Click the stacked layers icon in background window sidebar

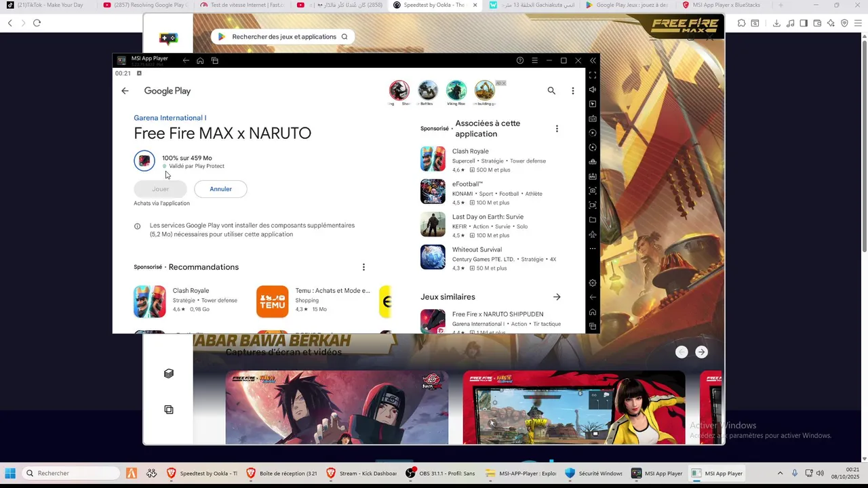tap(169, 373)
